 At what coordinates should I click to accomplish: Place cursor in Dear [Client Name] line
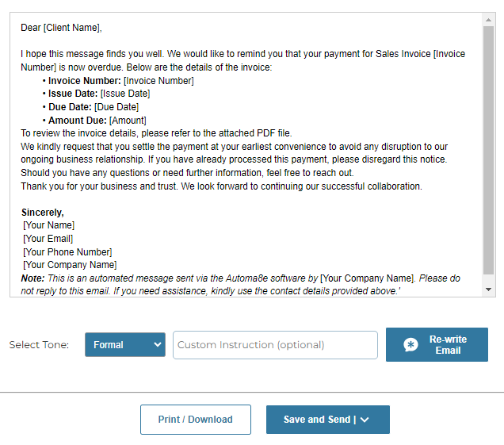point(61,28)
